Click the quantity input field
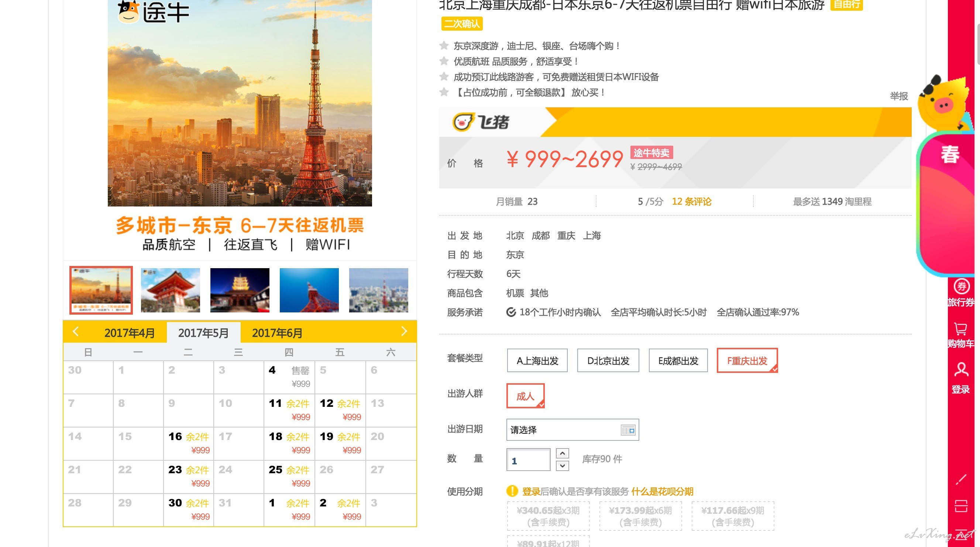Viewport: 980px width, 547px height. point(528,460)
